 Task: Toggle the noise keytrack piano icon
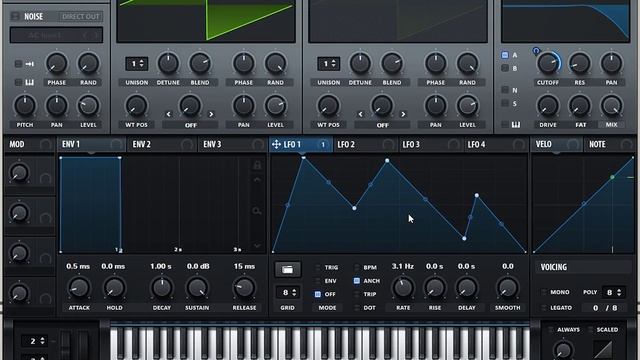[x=29, y=82]
